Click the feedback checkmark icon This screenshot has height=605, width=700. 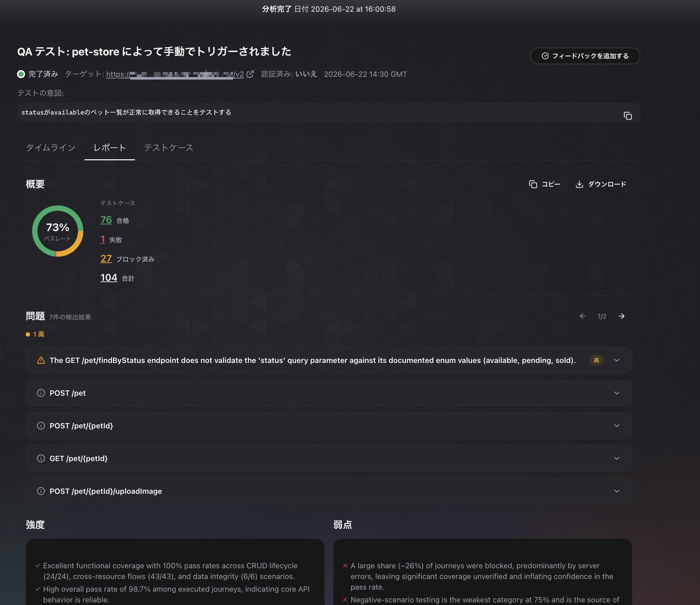(x=545, y=56)
